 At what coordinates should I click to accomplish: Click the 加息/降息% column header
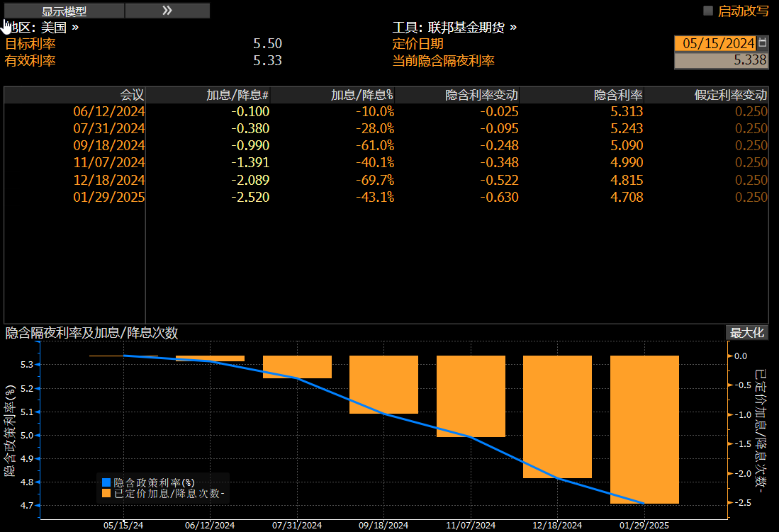362,95
